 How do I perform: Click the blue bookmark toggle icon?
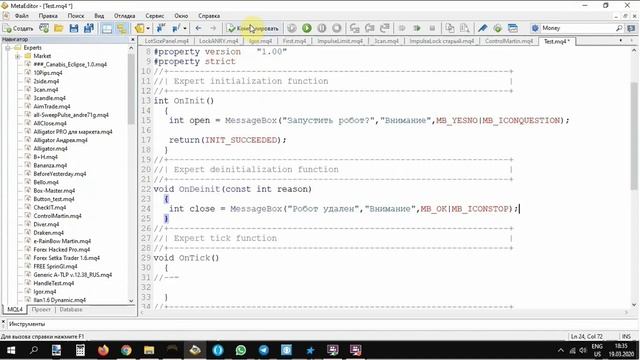click(x=161, y=28)
